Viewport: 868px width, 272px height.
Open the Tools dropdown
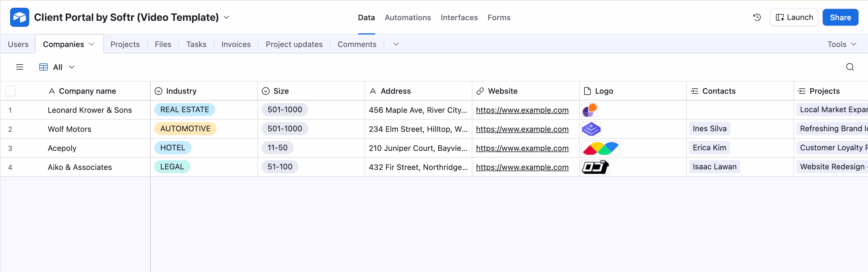pos(841,44)
